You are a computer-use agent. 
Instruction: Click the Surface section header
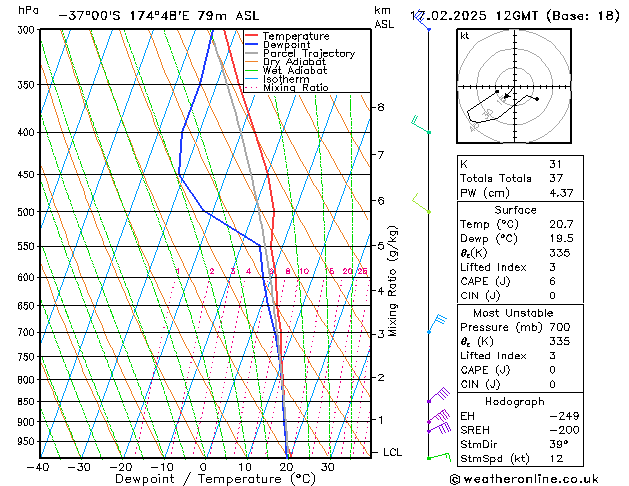515,210
